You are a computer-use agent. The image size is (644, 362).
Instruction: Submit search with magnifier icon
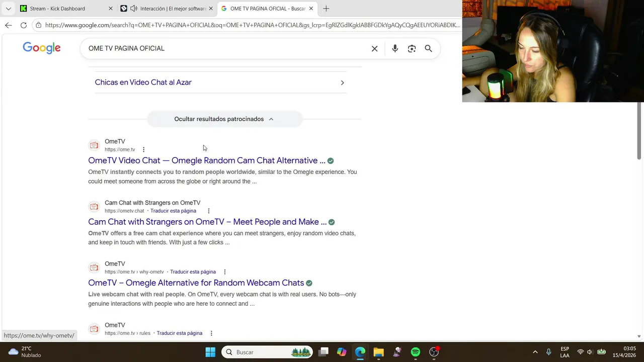coord(428,48)
